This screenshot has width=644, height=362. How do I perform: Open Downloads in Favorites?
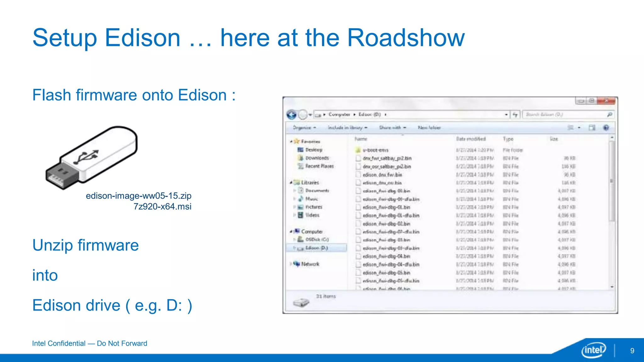click(x=317, y=158)
